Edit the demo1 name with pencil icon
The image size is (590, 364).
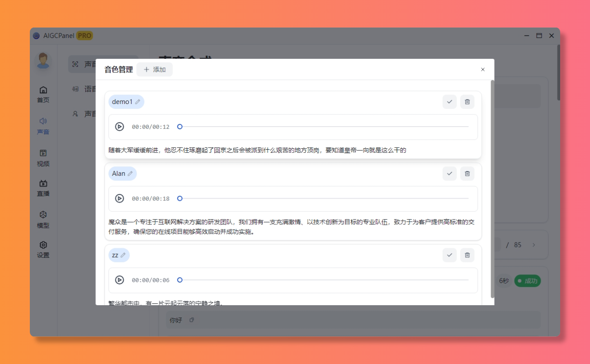(x=138, y=102)
